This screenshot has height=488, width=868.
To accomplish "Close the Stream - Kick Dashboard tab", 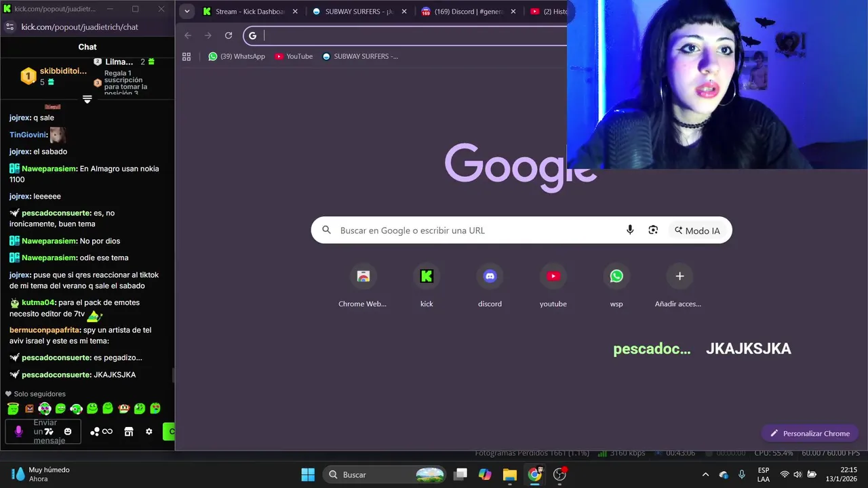I will tap(295, 12).
